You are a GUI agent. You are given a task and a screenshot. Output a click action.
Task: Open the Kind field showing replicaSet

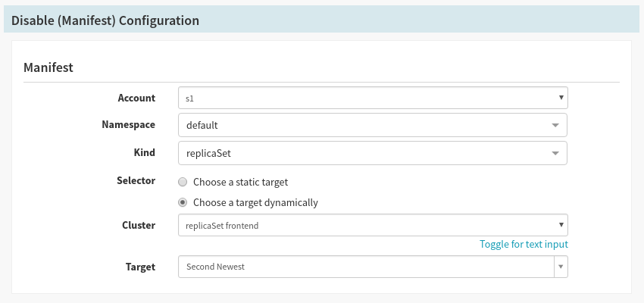pos(364,153)
